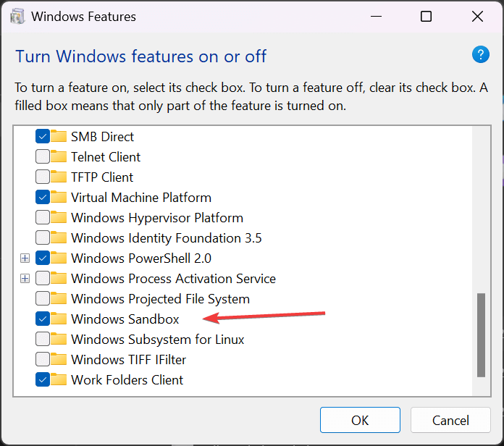Click the Windows TIFF IFilter folder icon
Image resolution: width=504 pixels, height=446 pixels.
point(59,359)
